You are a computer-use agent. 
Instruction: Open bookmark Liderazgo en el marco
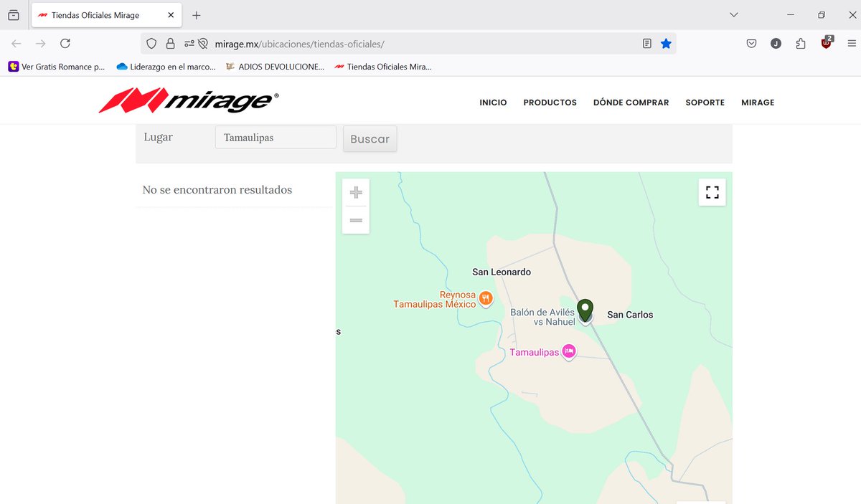tap(166, 67)
